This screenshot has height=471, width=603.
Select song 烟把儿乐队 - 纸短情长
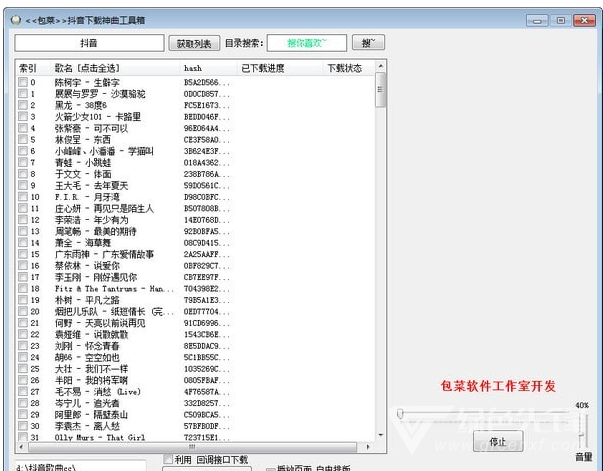pyautogui.click(x=114, y=311)
